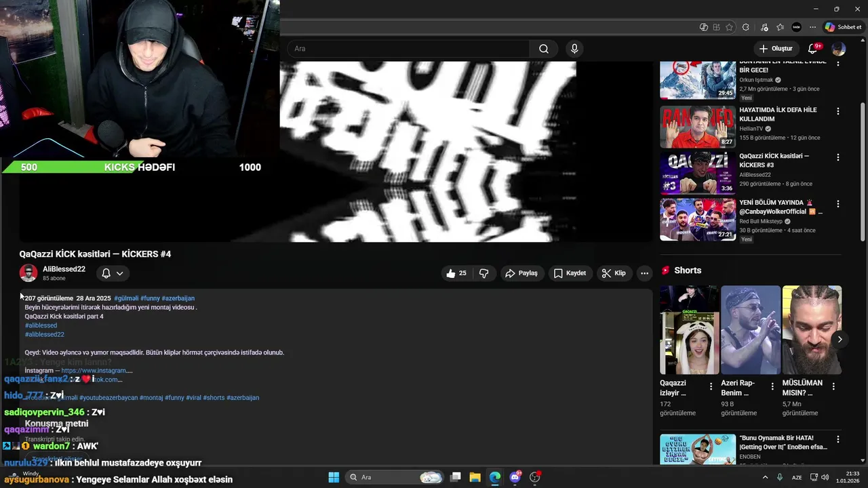This screenshot has width=868, height=488.
Task: Click the YouTube search magnifier button
Action: coord(544,49)
